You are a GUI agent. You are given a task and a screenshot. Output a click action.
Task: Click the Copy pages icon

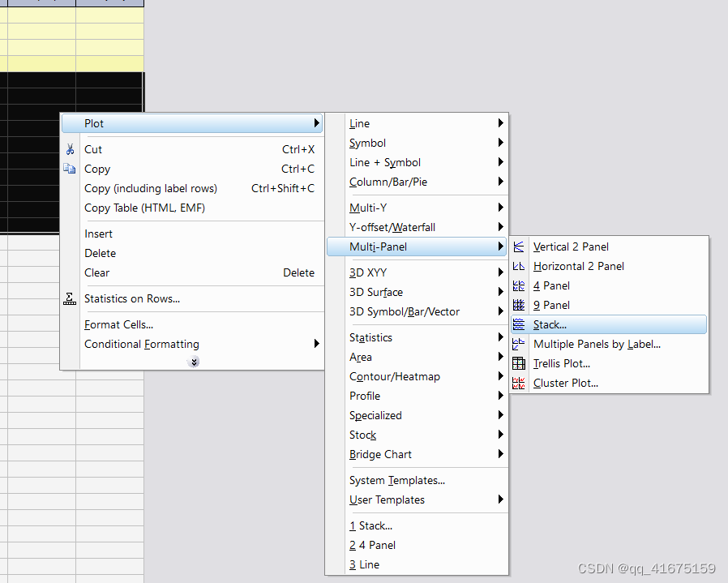[70, 169]
